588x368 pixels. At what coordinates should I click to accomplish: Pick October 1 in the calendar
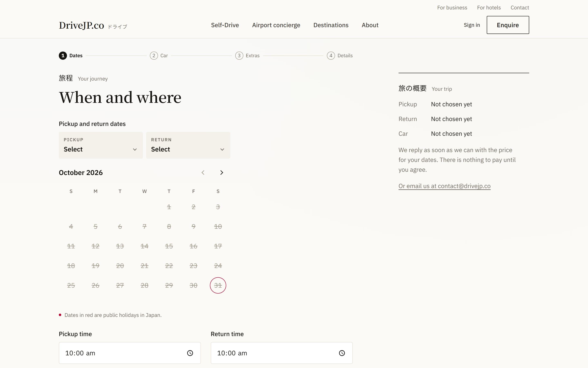pyautogui.click(x=169, y=207)
